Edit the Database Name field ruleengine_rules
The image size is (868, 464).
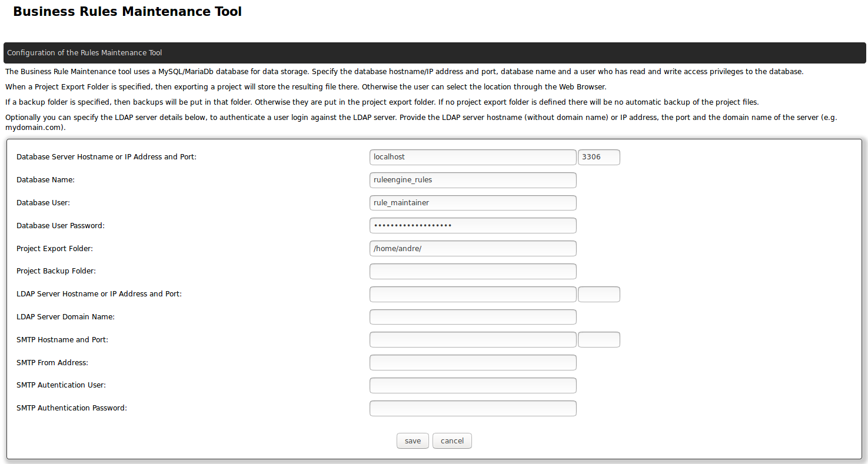coord(473,180)
